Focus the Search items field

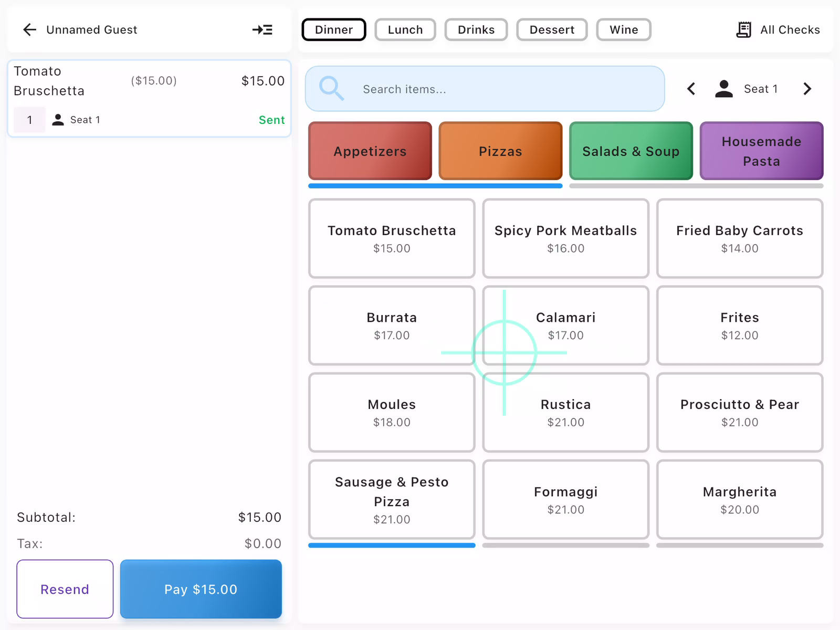[x=504, y=89]
